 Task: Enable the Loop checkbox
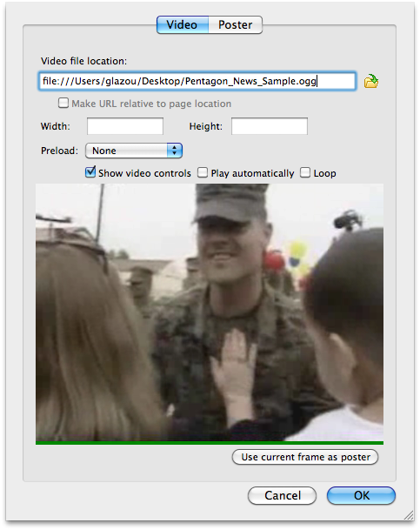click(x=305, y=172)
